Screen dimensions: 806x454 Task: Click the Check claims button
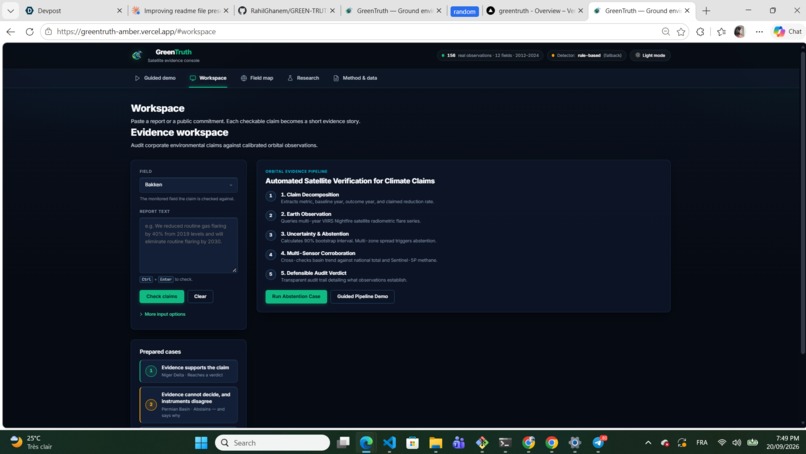(x=161, y=297)
